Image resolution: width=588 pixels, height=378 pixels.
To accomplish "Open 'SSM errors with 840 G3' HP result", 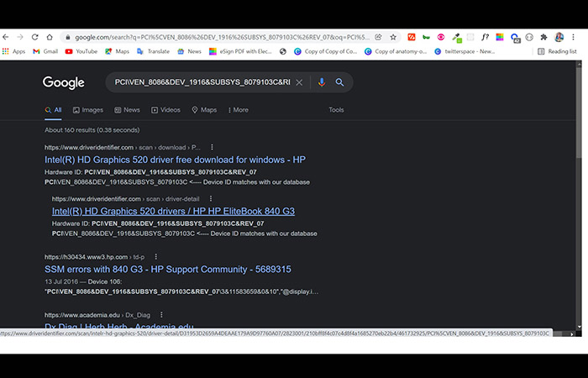I will coord(168,270).
